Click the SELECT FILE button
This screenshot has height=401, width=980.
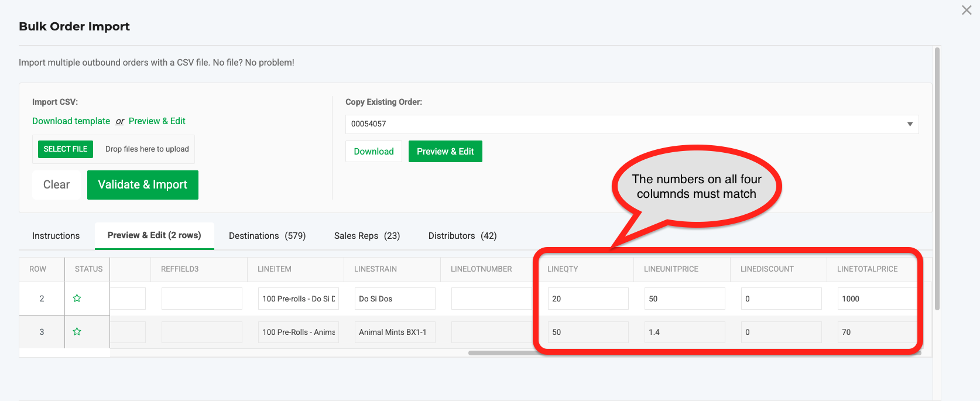click(x=66, y=149)
